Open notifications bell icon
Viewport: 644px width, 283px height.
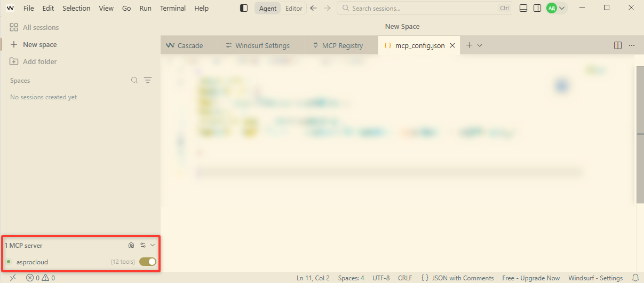[x=635, y=278]
